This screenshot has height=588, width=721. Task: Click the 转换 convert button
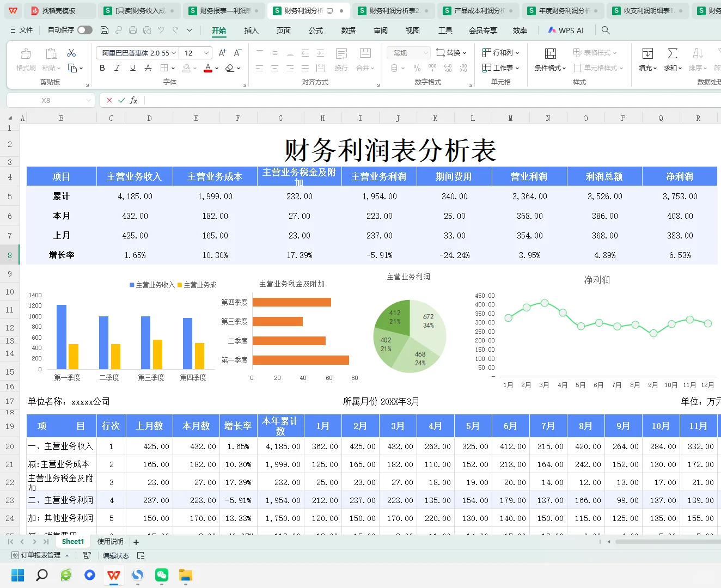click(x=451, y=53)
